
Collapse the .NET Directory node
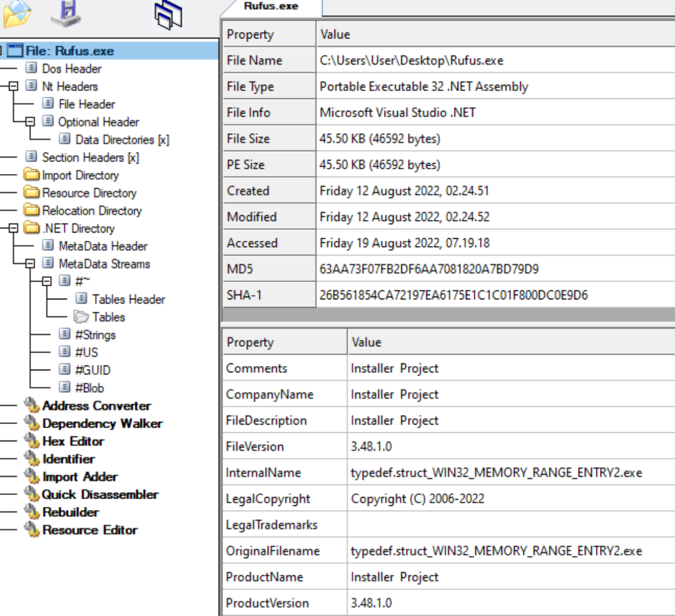(x=13, y=228)
